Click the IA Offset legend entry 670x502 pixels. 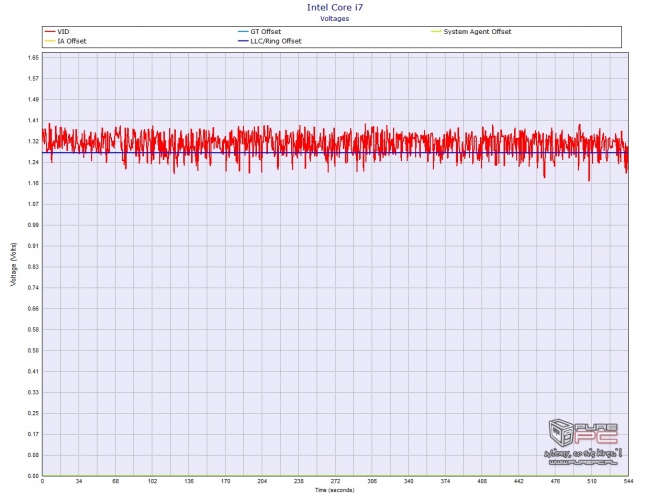click(x=65, y=41)
